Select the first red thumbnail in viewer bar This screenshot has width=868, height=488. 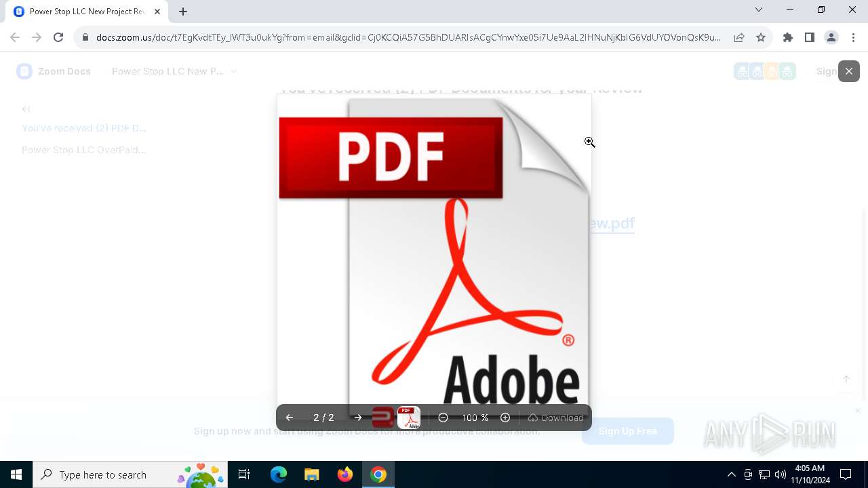(383, 418)
